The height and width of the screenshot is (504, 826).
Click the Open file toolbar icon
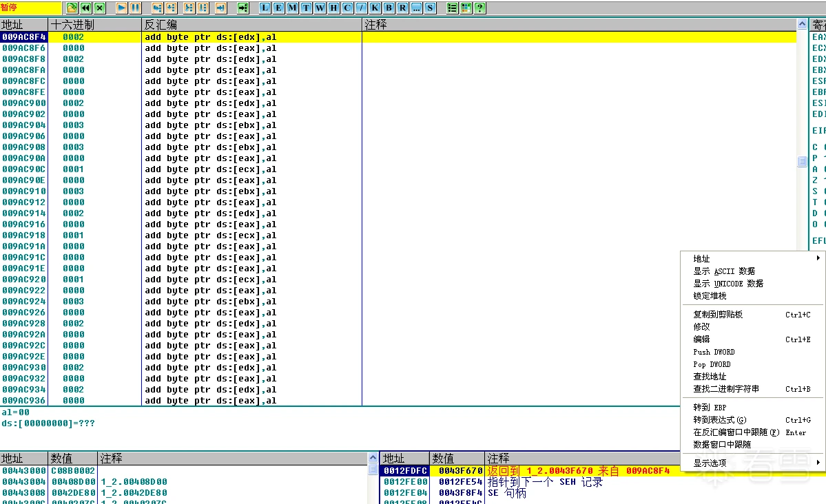pyautogui.click(x=72, y=8)
